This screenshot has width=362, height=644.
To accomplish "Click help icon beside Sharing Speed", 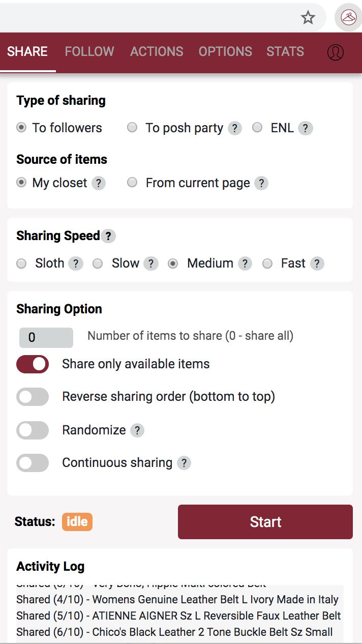I will coord(108,236).
